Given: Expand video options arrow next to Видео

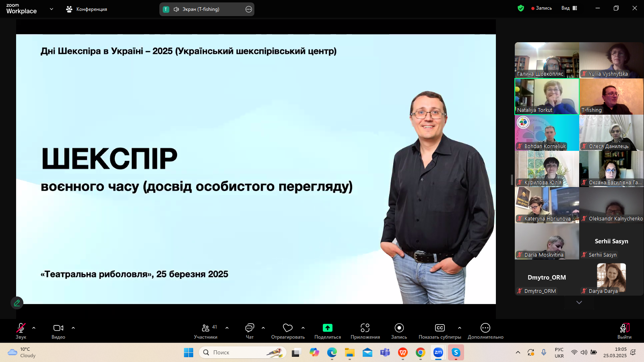Looking at the screenshot, I should (x=73, y=328).
